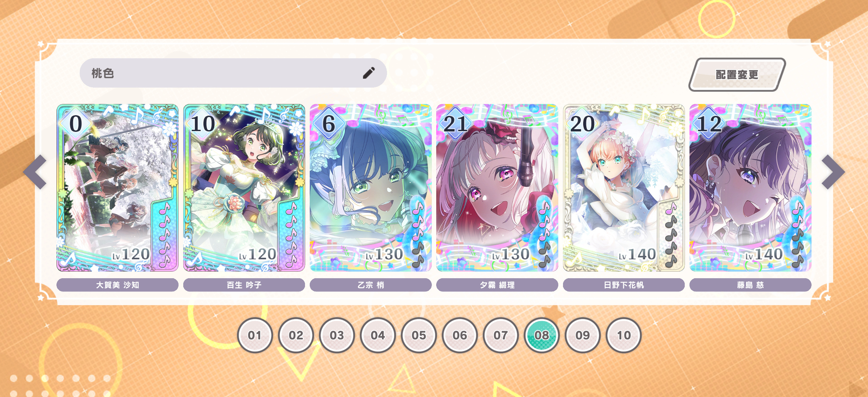This screenshot has height=397, width=868.
Task: Click the 日野下花帆 name label
Action: tap(624, 285)
